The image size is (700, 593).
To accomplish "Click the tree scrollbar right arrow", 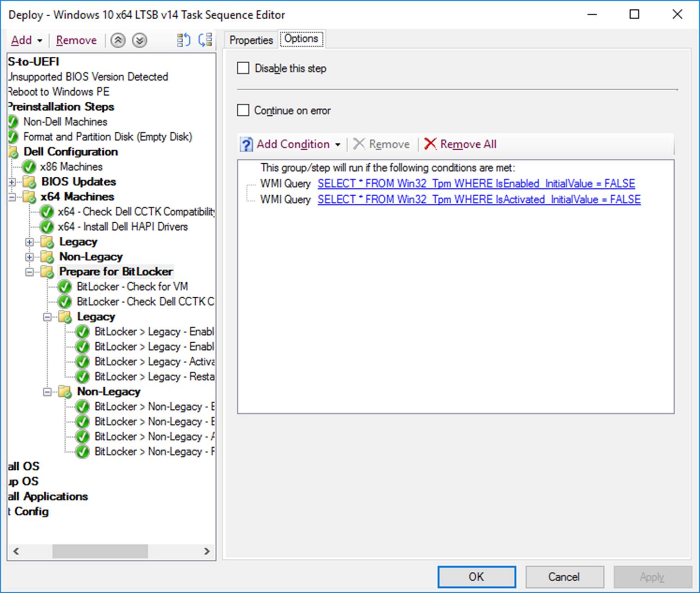I will point(207,551).
